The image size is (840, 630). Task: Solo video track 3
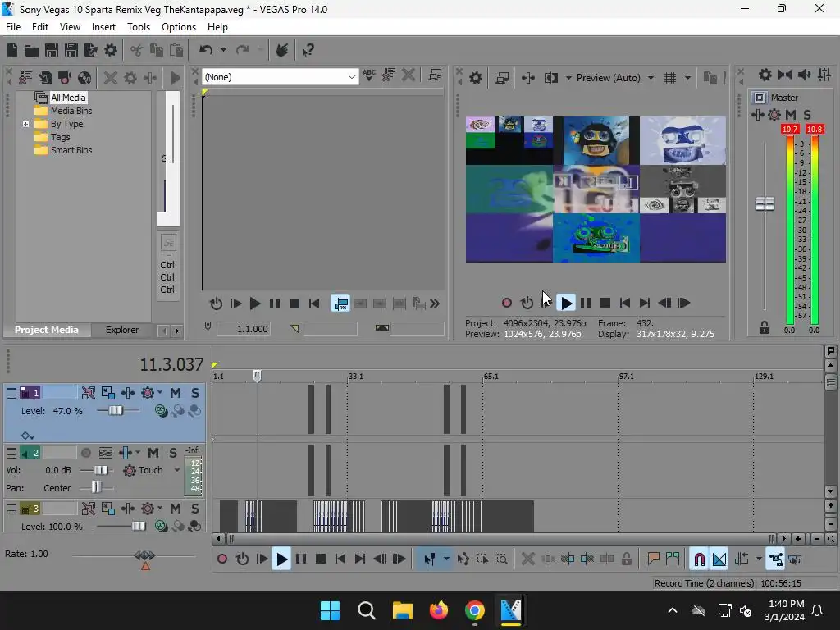point(195,509)
